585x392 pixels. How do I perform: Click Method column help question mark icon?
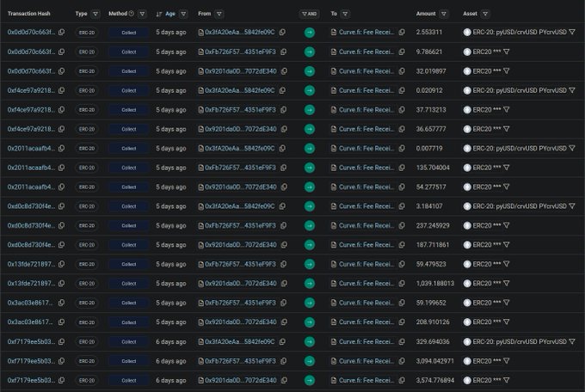click(x=132, y=14)
